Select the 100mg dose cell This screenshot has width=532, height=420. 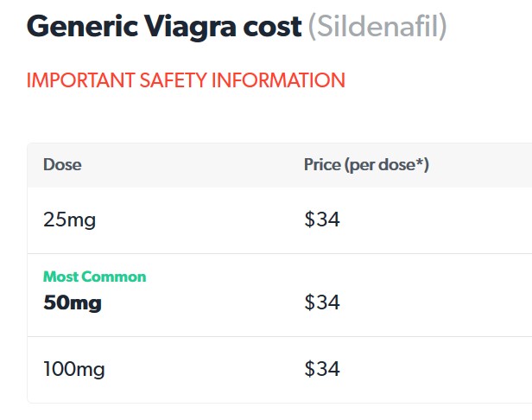pos(74,369)
